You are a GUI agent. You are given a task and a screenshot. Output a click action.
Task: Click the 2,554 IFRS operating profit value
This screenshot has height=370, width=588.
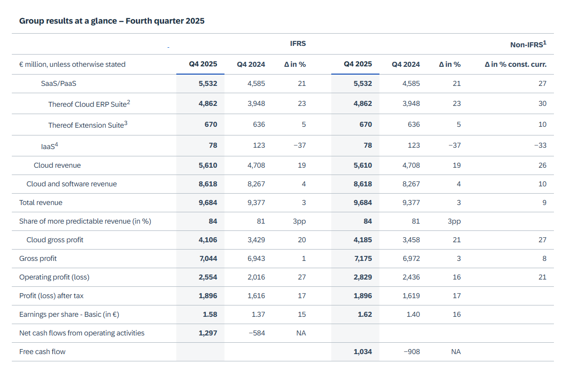click(208, 277)
